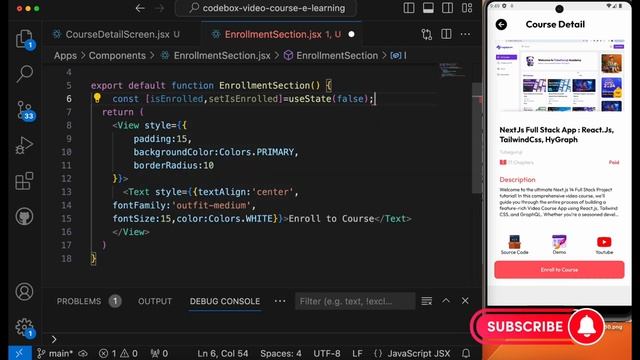Open the remote window status button

coord(20,353)
